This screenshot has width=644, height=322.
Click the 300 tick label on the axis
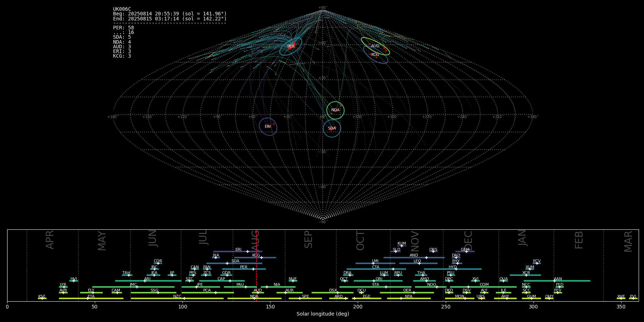[x=533, y=307]
